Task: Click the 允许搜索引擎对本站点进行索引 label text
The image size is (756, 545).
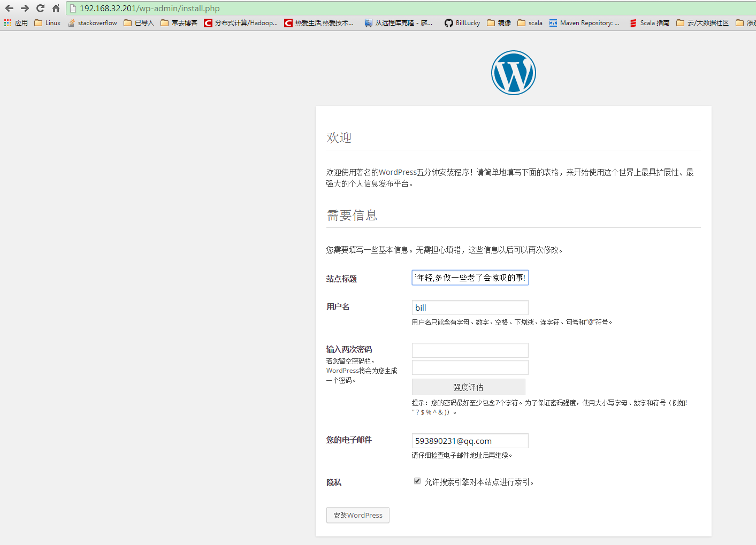Action: click(479, 482)
